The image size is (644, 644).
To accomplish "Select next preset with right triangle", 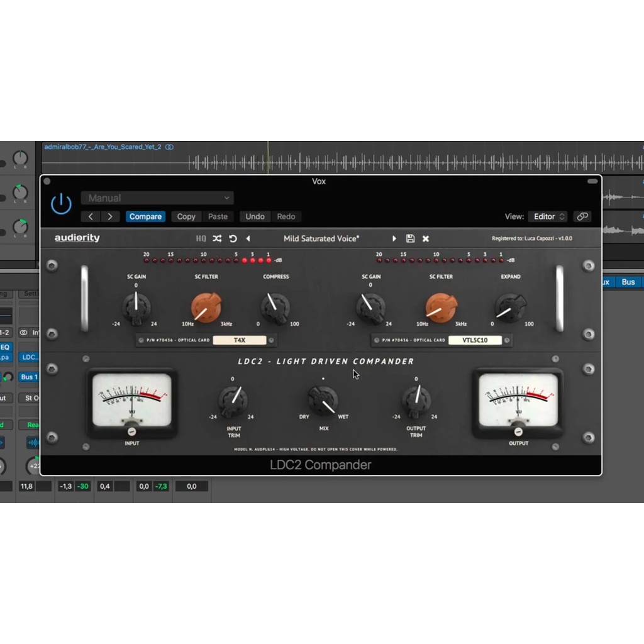I will (x=394, y=238).
